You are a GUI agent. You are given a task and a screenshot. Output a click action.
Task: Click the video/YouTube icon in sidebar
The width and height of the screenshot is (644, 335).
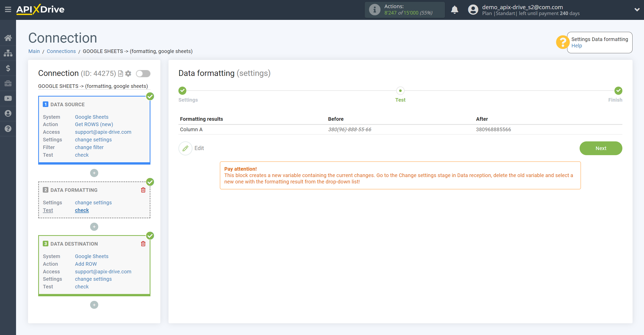[8, 98]
